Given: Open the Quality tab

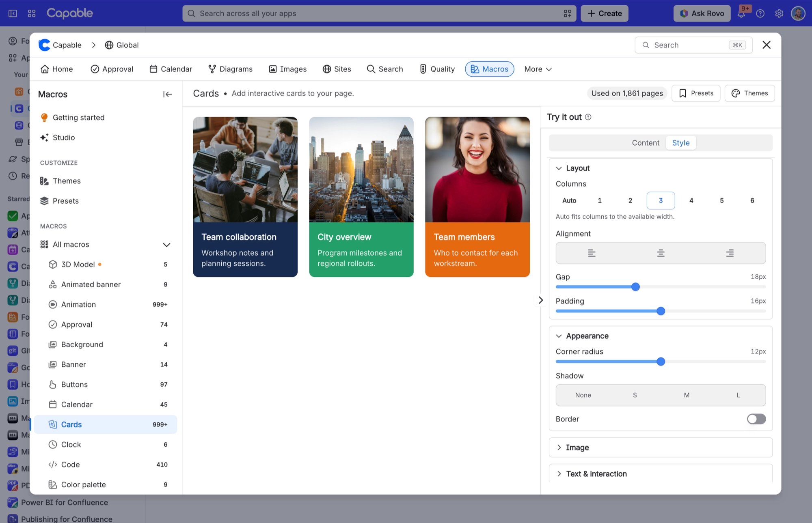Looking at the screenshot, I should pos(437,69).
